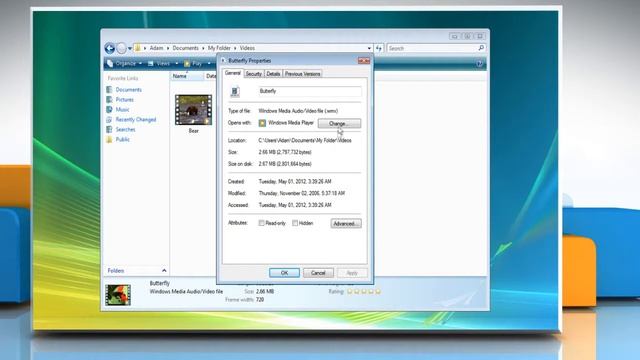This screenshot has height=360, width=640.
Task: Select Videos in the address breadcrumb
Action: (x=247, y=48)
